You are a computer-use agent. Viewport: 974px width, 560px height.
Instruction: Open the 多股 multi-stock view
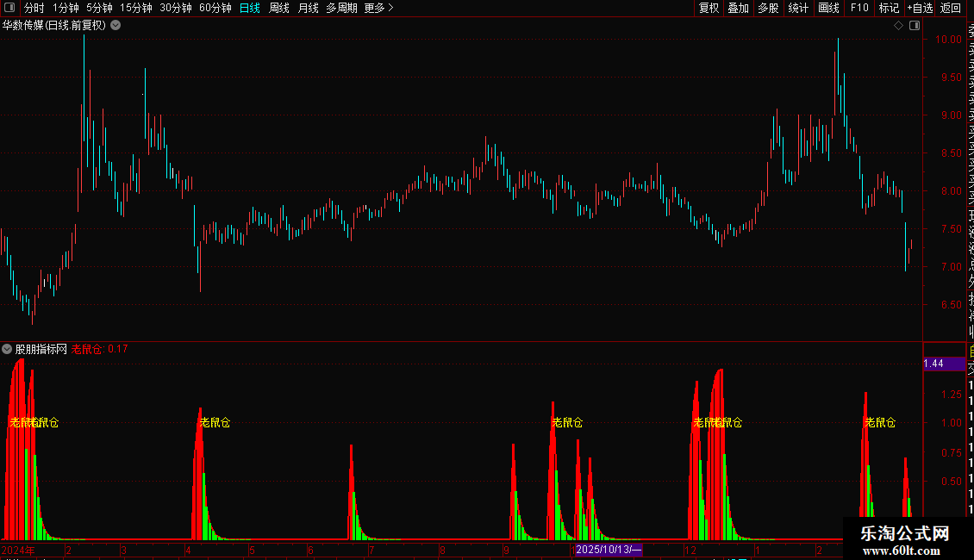click(x=768, y=8)
